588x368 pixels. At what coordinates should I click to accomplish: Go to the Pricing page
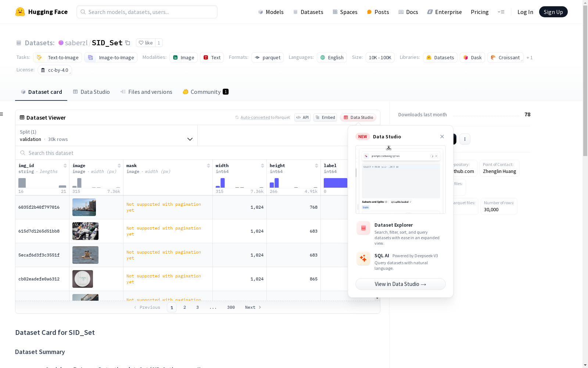click(x=480, y=12)
